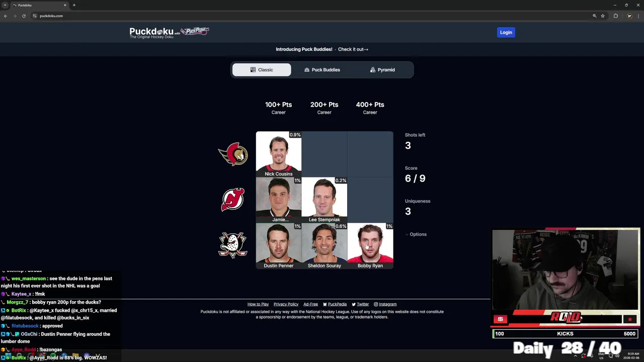Open the How to Play link
This screenshot has width=644, height=362.
[258, 304]
